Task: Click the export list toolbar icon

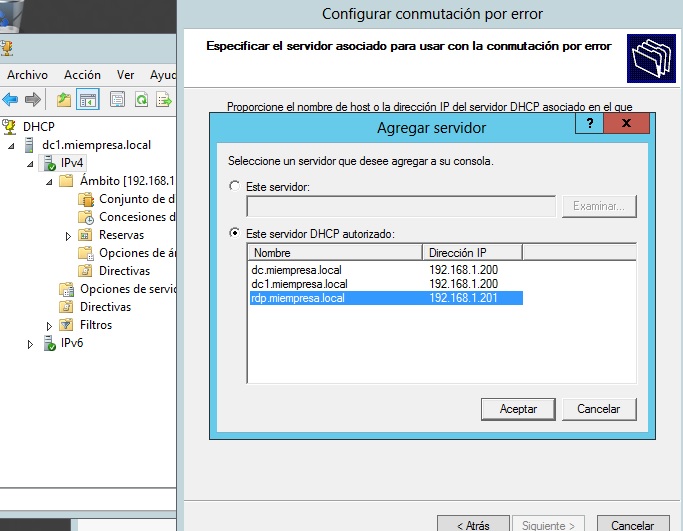Action: tap(163, 99)
